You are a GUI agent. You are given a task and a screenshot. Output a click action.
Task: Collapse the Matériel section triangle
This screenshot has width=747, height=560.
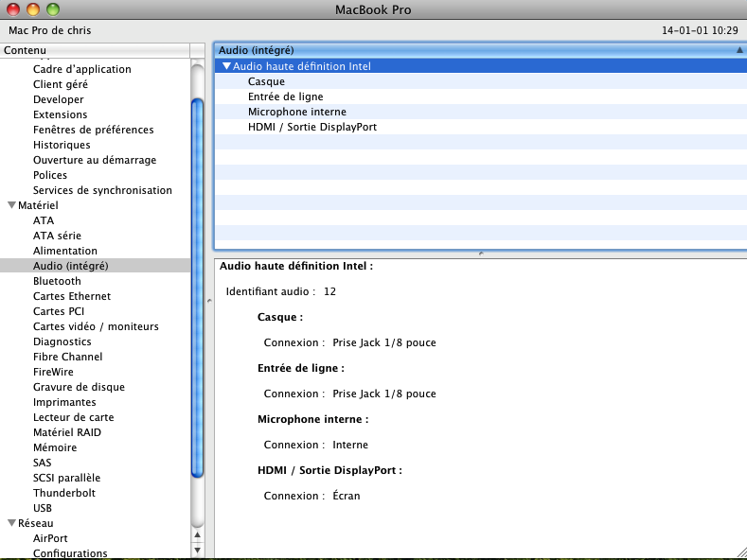click(x=12, y=205)
